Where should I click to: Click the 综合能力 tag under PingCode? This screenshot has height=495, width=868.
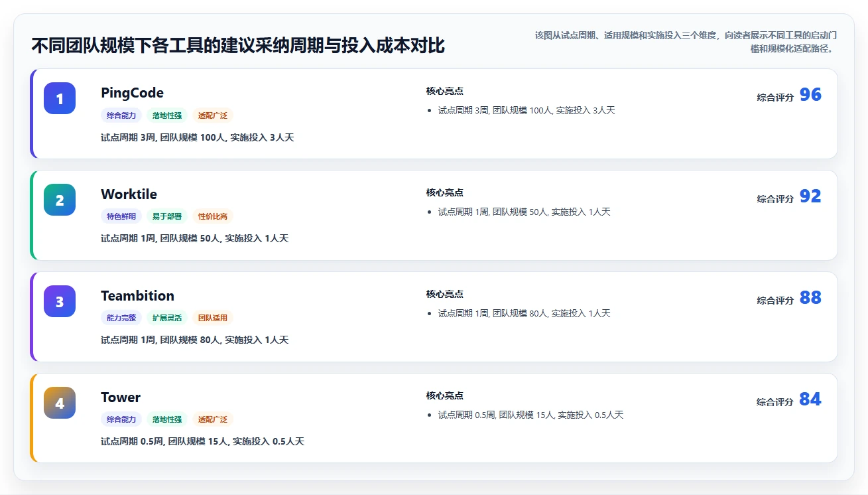pyautogui.click(x=121, y=115)
